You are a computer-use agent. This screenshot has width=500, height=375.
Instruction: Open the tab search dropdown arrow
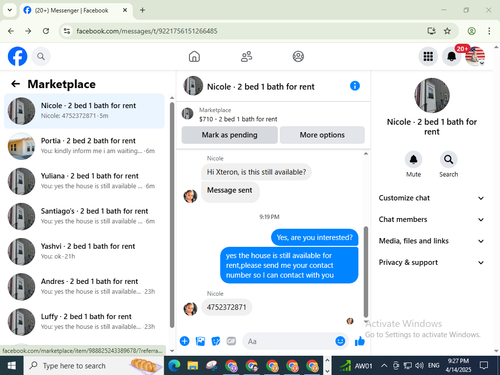click(x=10, y=10)
